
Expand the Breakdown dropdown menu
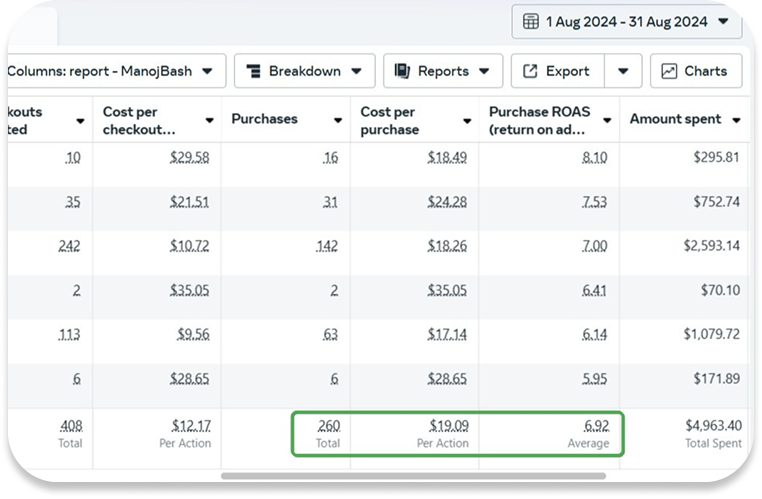(304, 72)
